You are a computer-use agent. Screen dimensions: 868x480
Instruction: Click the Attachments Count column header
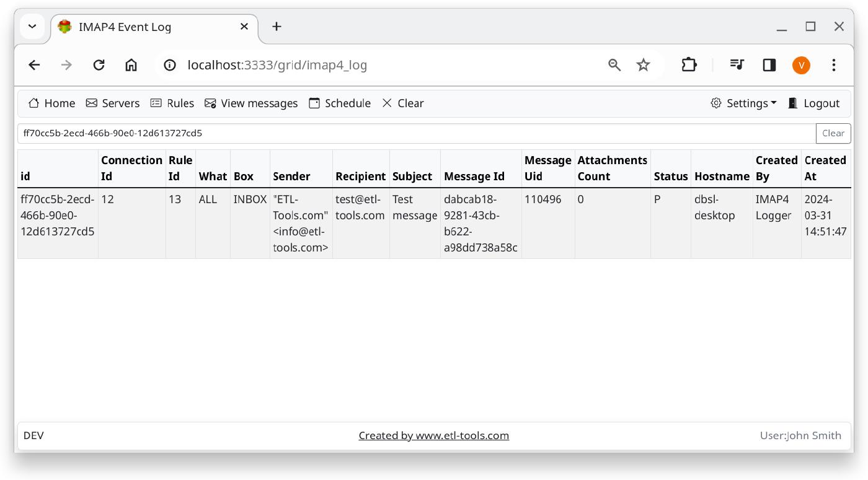613,168
